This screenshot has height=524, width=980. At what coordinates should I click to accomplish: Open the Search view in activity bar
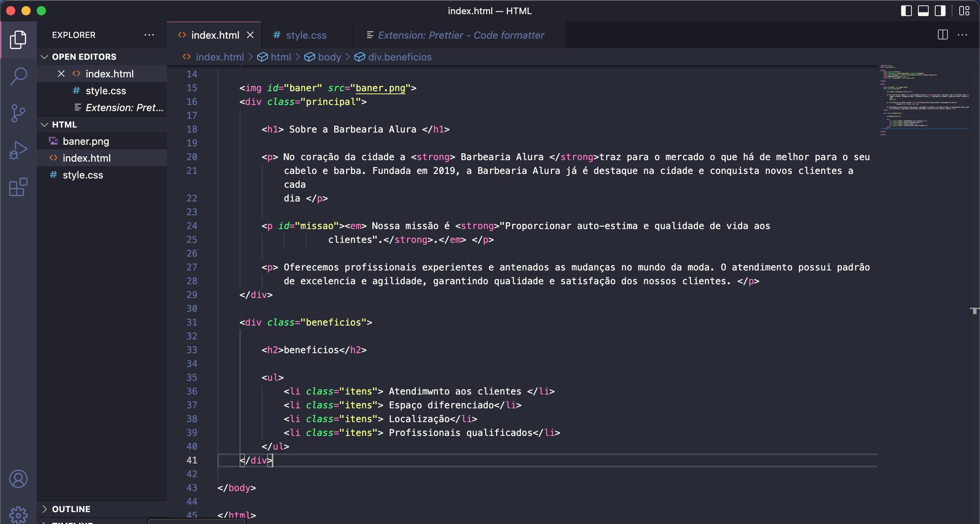[18, 76]
